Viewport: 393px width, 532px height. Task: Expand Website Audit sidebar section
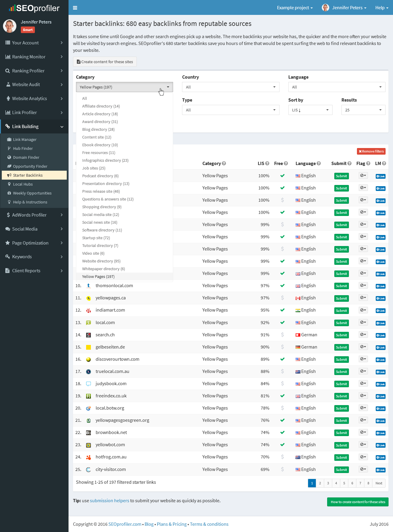[x=34, y=84]
